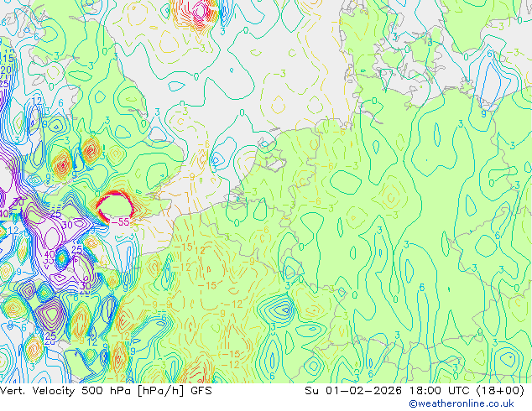
Task: Click the 'Su 01-02-2026 18:00 UTC (18+00)' timestamp
Action: point(415,391)
